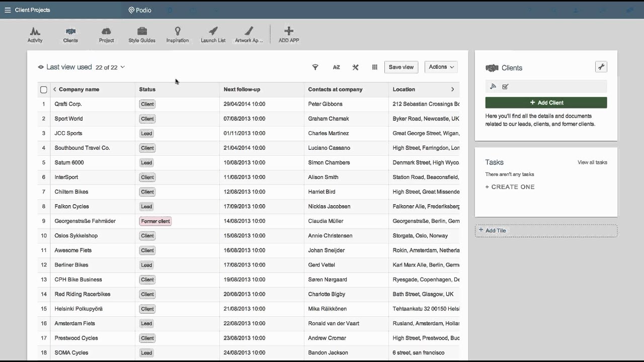Open the Southbound Travel Co. entry

click(82, 148)
